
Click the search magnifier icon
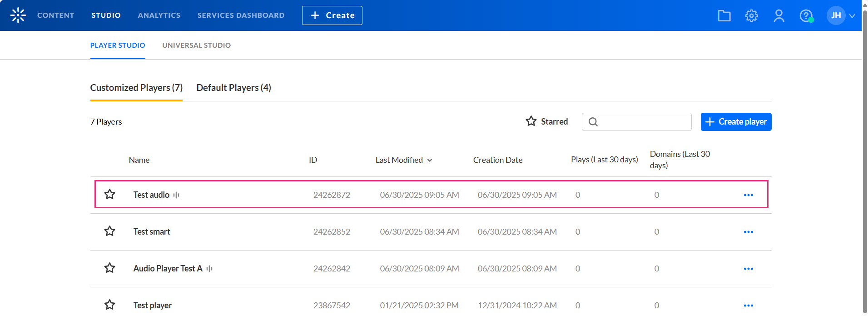[593, 122]
